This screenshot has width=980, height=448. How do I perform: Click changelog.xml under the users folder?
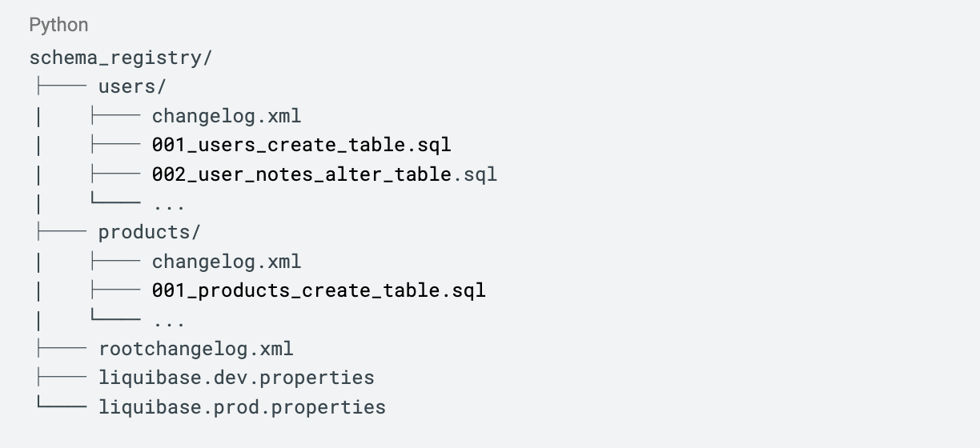[x=227, y=116]
